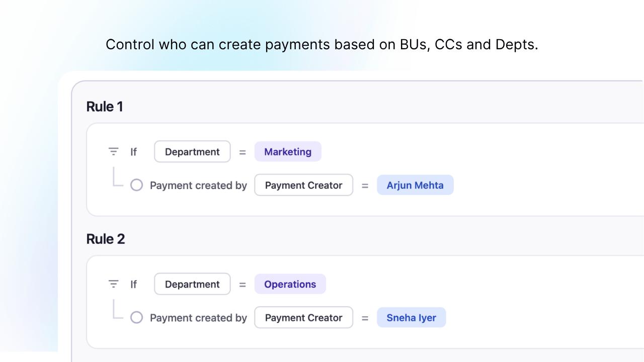Click the filter icon in Rule 2

(113, 284)
